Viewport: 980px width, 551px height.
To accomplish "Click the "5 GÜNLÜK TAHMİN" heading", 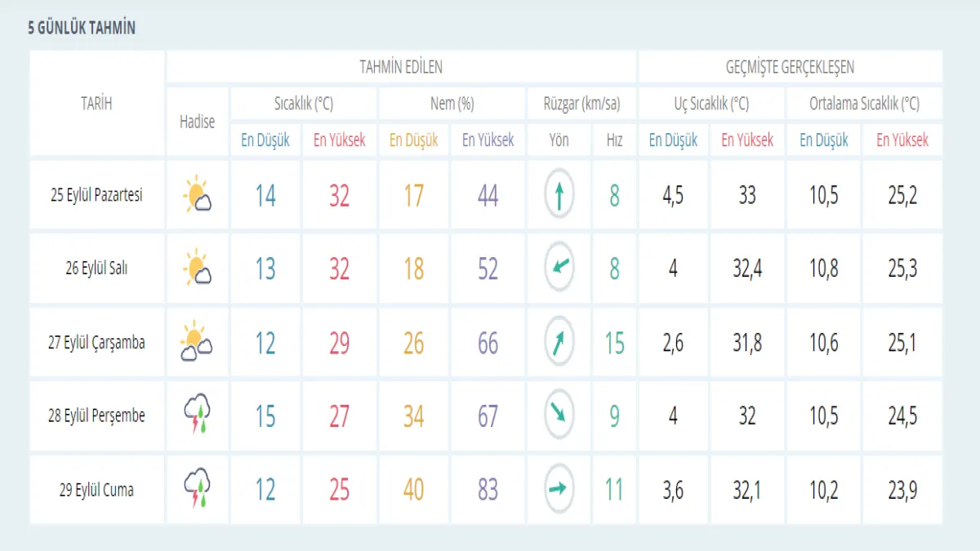I will coord(82,29).
